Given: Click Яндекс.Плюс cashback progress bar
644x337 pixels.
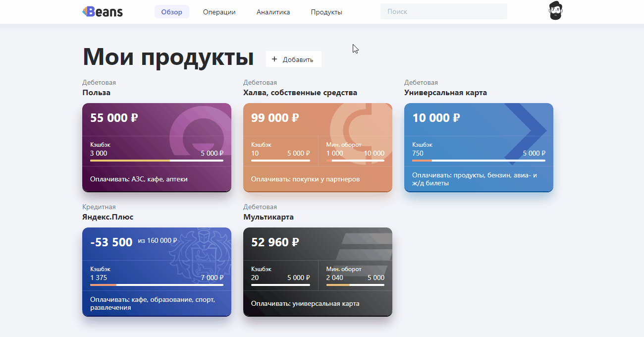Looking at the screenshot, I should coord(157,285).
